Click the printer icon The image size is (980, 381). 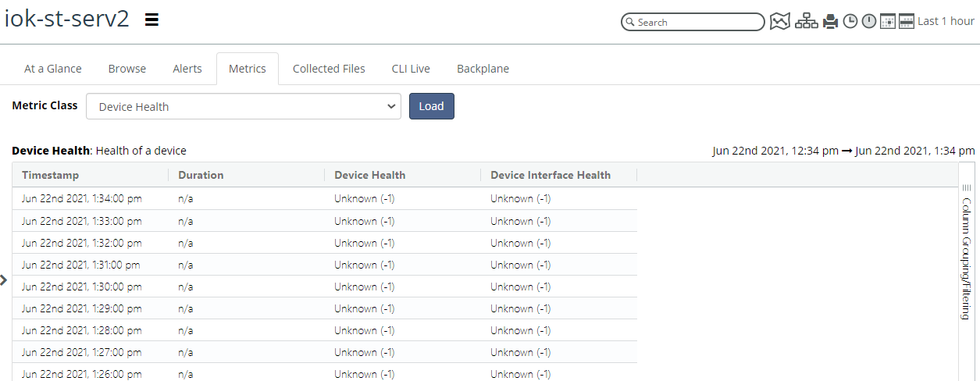pos(831,21)
